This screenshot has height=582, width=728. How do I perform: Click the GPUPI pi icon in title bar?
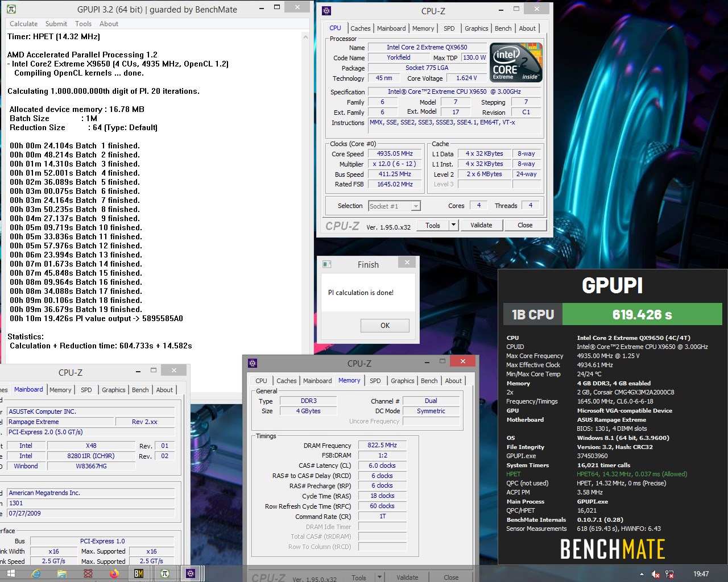[x=11, y=9]
